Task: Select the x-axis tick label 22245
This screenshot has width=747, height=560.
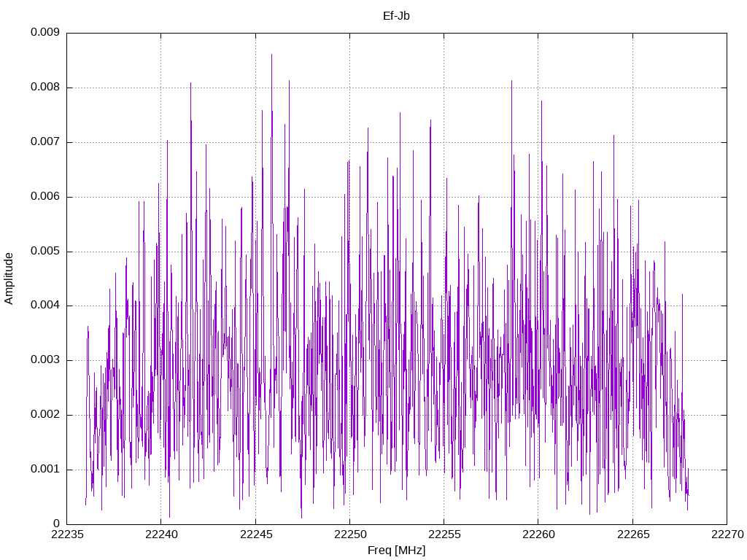Action: 256,534
